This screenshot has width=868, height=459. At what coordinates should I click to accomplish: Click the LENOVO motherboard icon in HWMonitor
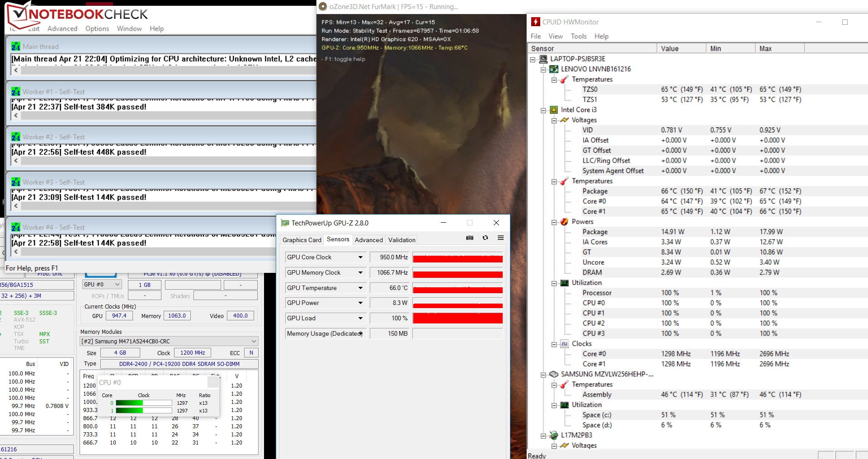[x=554, y=69]
